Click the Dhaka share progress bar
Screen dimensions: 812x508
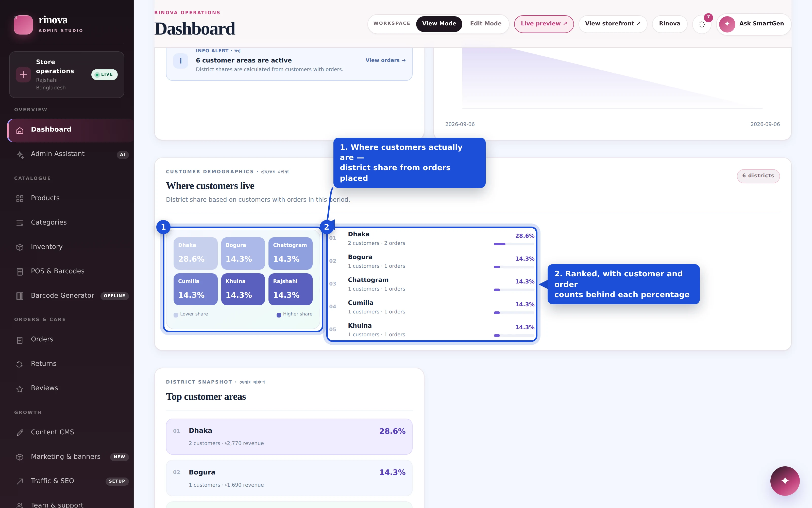[514, 244]
